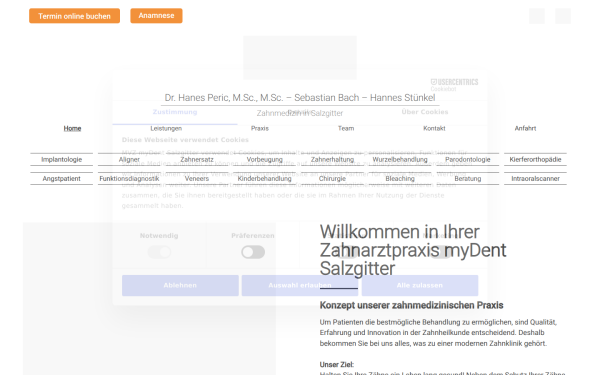The width and height of the screenshot is (600, 375).
Task: Open the Leistungen menu
Action: (x=166, y=129)
